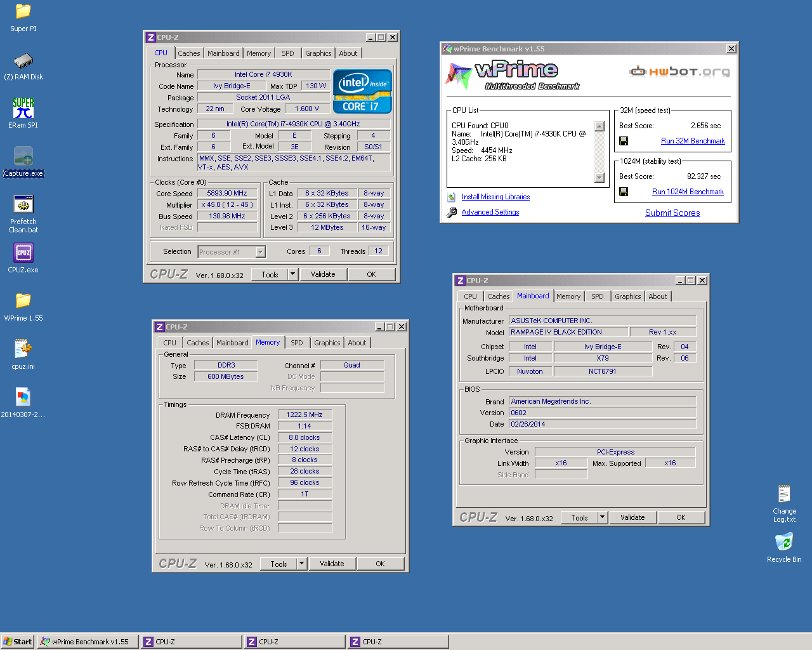Click the BIOS Version 0602 field
Screen dimensions: 812x650
click(x=602, y=413)
